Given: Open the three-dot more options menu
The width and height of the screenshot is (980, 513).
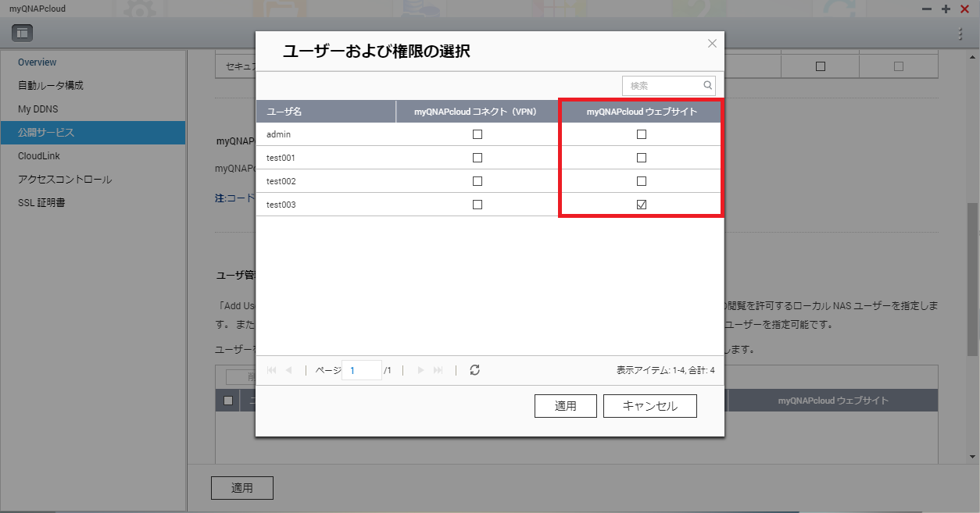Looking at the screenshot, I should pyautogui.click(x=960, y=34).
